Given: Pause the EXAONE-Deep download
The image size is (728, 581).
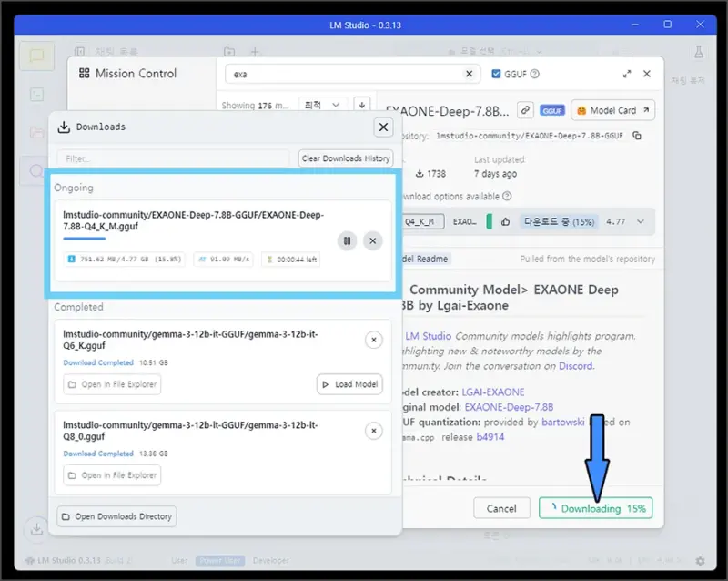Looking at the screenshot, I should [347, 240].
